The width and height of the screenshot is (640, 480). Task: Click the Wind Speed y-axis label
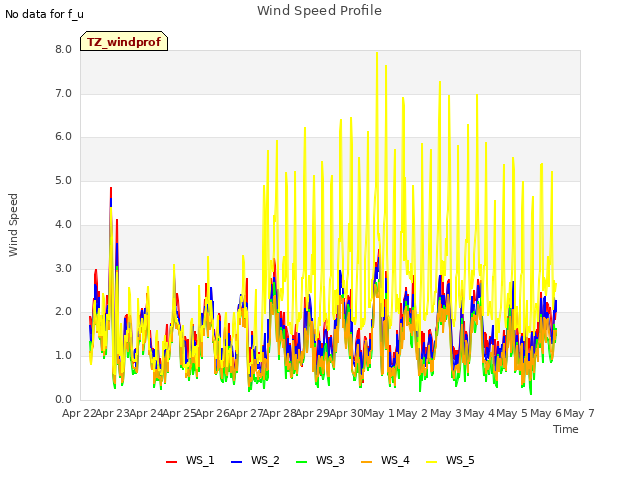point(13,225)
